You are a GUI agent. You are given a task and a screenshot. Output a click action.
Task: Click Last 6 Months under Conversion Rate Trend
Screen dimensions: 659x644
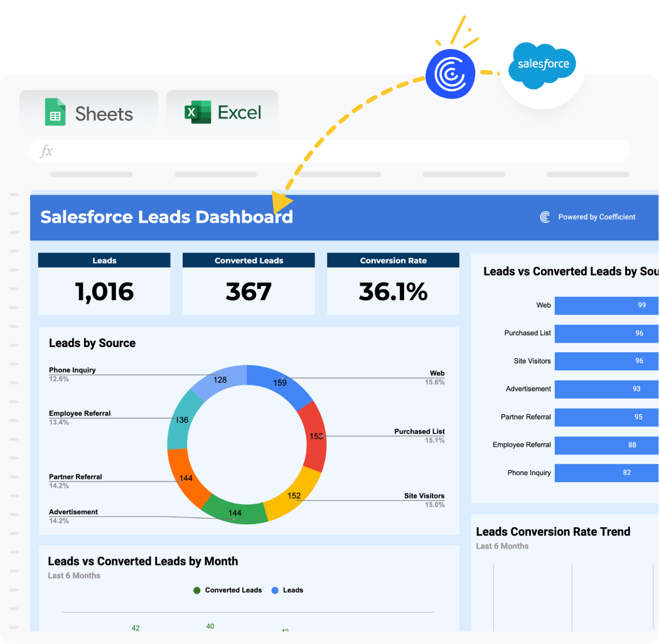pos(502,546)
